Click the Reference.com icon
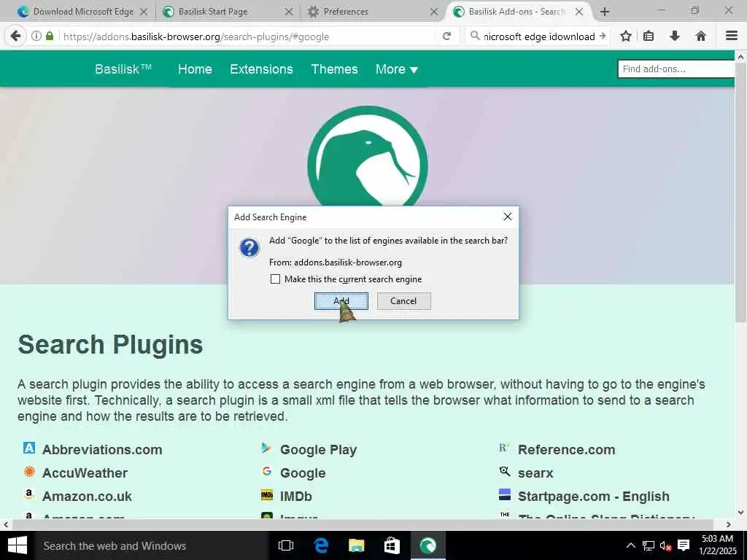The image size is (747, 560). pos(504,448)
